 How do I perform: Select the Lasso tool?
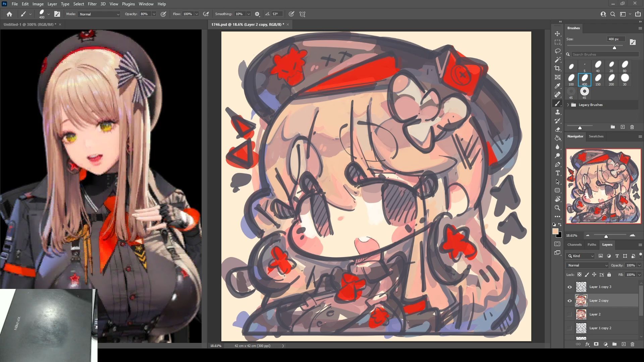click(x=557, y=51)
